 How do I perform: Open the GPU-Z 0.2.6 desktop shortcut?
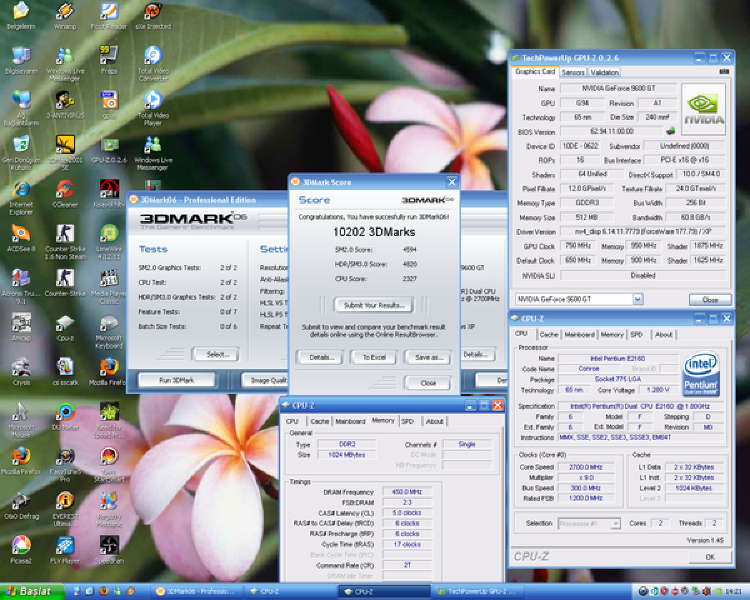(109, 149)
